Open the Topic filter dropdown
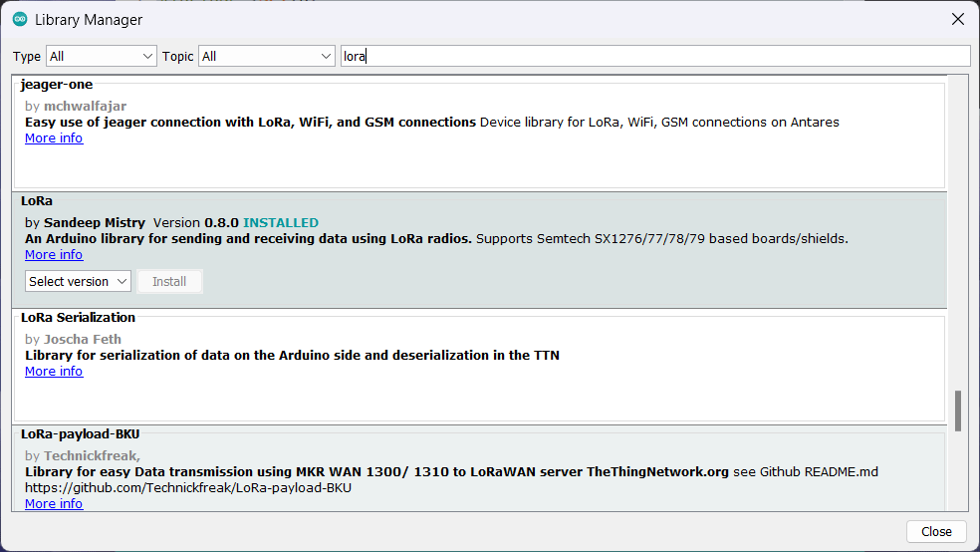The width and height of the screenshot is (980, 552). click(x=267, y=56)
